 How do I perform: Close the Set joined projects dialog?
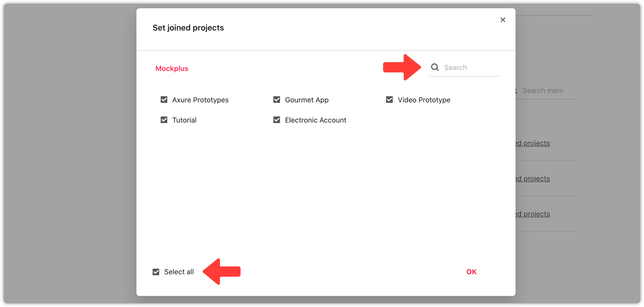coord(503,20)
